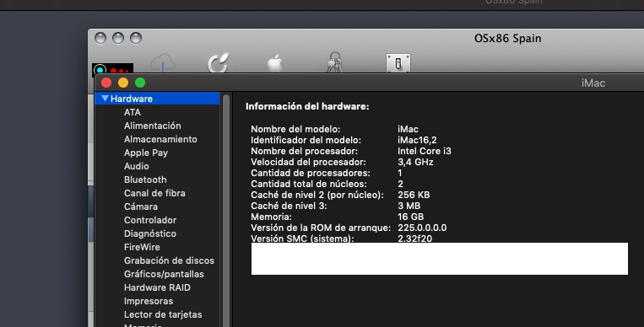644x327 pixels.
Task: Close the iMac system information window
Action: tap(106, 83)
